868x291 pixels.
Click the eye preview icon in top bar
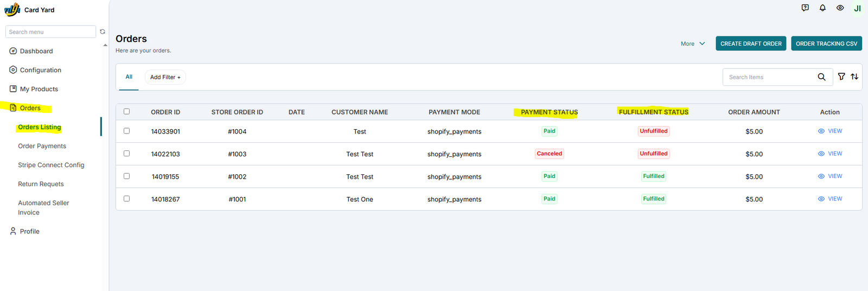[840, 8]
